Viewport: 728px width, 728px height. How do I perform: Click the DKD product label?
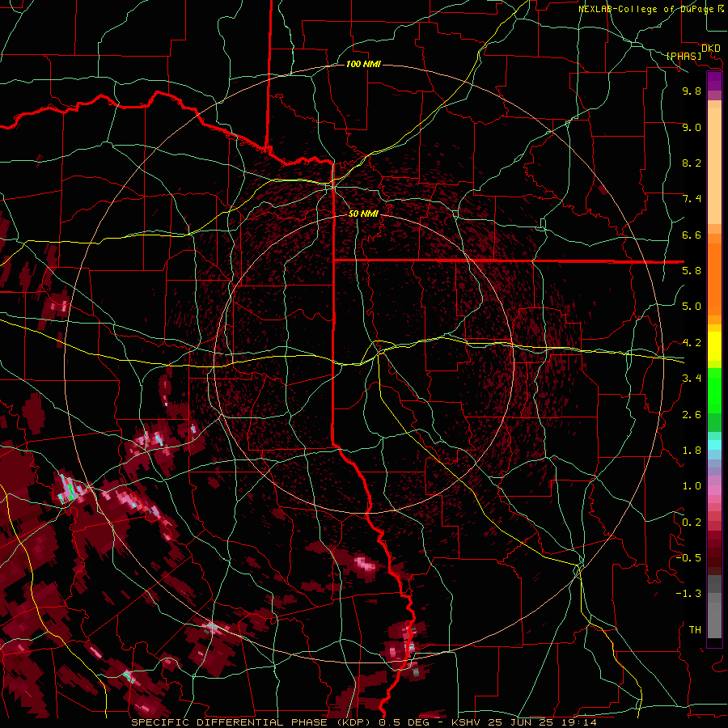710,48
